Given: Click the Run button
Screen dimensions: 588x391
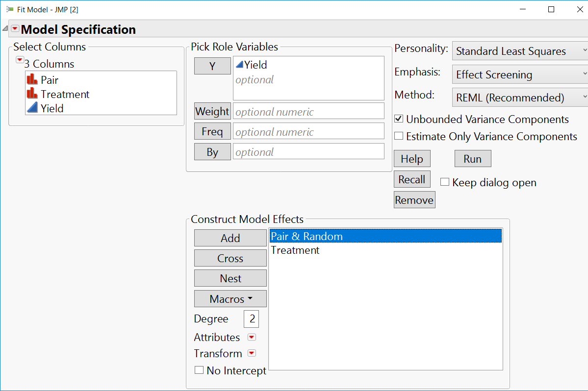Looking at the screenshot, I should (472, 159).
